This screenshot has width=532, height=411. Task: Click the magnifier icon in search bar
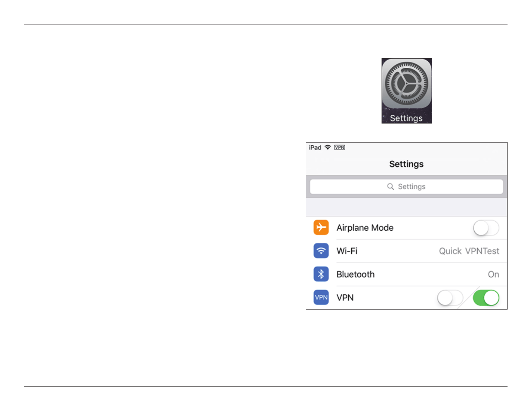point(391,187)
